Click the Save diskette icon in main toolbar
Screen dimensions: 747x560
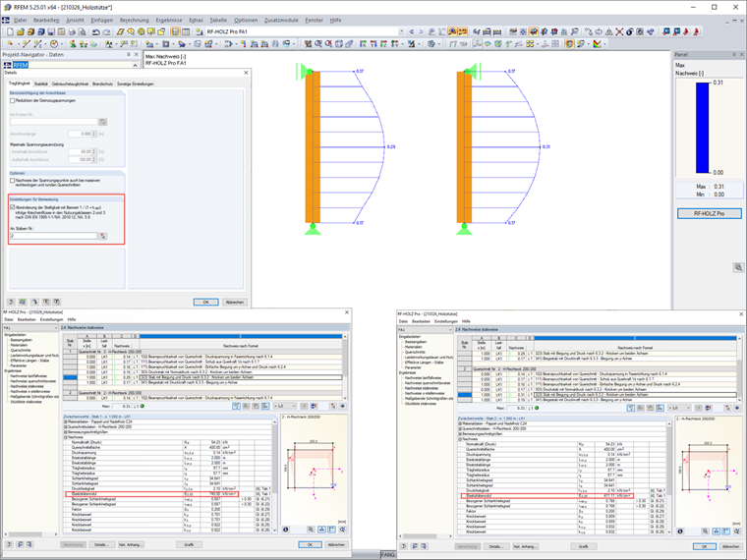click(51, 31)
